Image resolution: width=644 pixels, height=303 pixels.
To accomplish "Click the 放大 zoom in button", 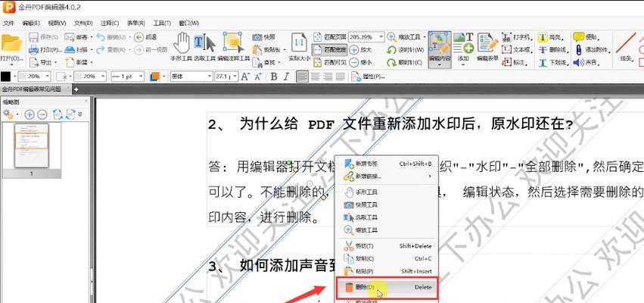I will tap(362, 50).
